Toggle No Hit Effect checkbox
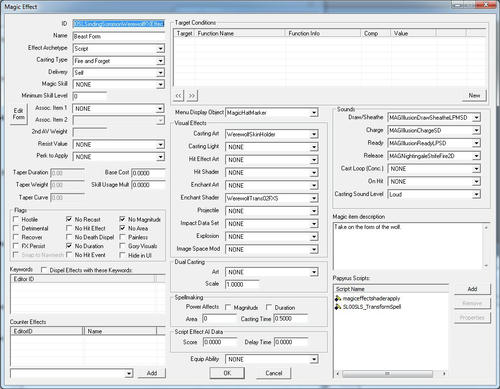The height and width of the screenshot is (389, 500). click(69, 228)
